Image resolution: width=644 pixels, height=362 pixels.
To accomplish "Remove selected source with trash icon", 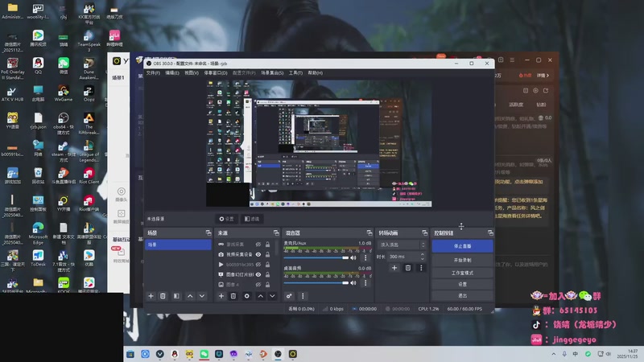I will [233, 296].
